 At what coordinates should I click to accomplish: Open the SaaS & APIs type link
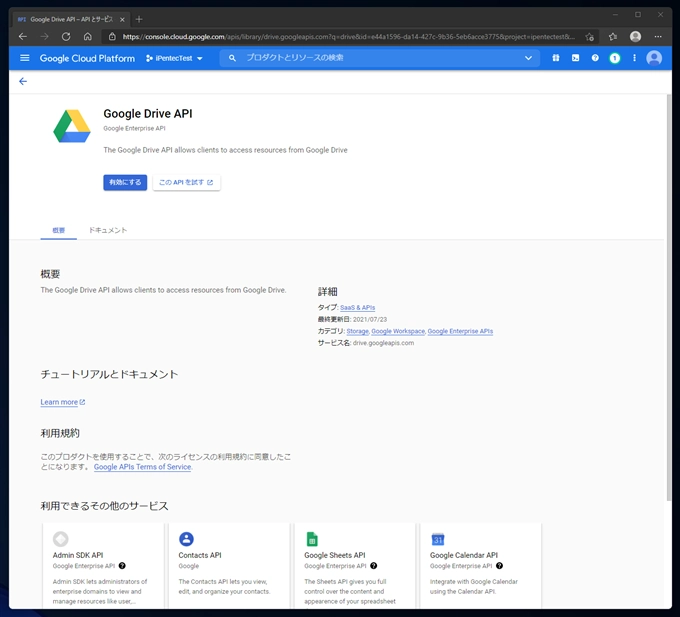[358, 307]
